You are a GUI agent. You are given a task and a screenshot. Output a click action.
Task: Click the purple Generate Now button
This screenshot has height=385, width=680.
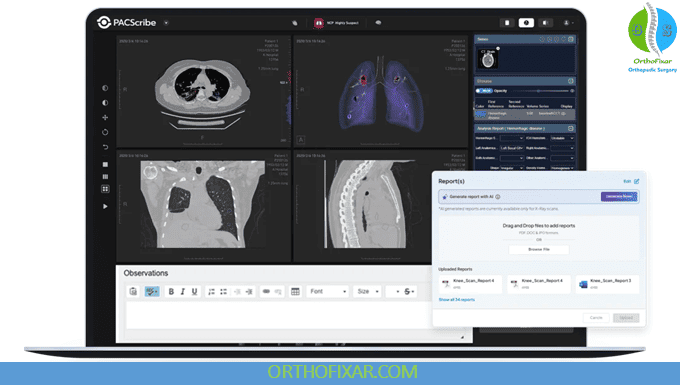619,196
